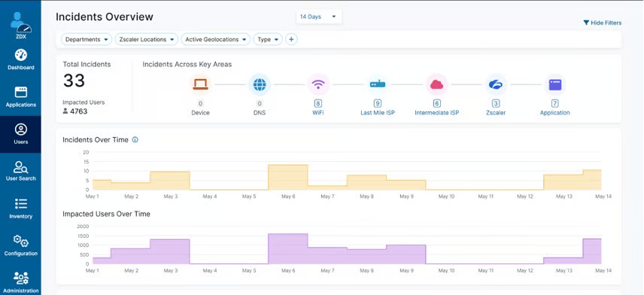This screenshot has width=644, height=295.
Task: Select the DNS globe icon
Action: tap(259, 84)
